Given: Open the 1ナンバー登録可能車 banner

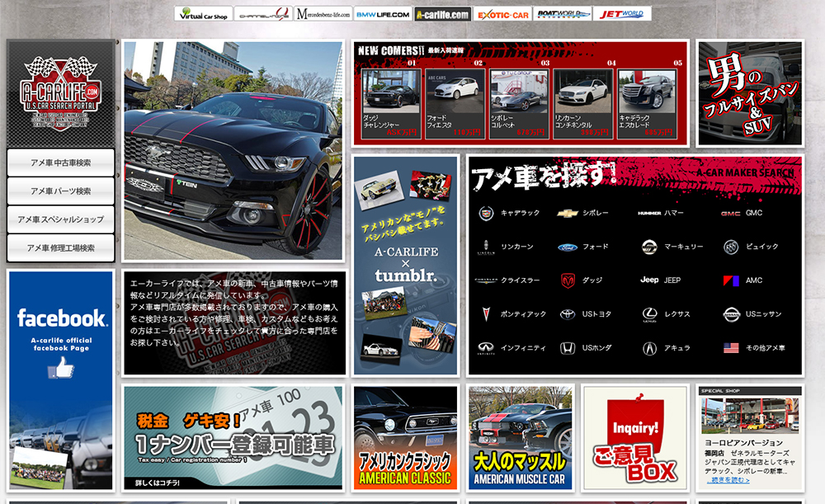Looking at the screenshot, I should 233,438.
